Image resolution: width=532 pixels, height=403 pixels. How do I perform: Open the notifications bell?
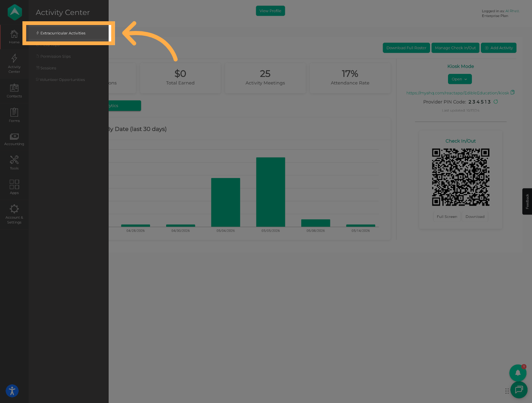pyautogui.click(x=518, y=373)
